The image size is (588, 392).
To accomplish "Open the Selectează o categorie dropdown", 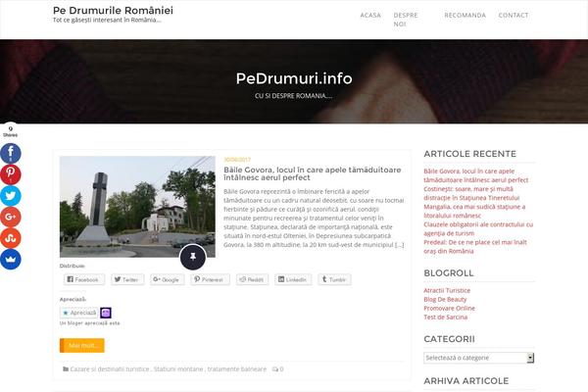I will tap(479, 358).
